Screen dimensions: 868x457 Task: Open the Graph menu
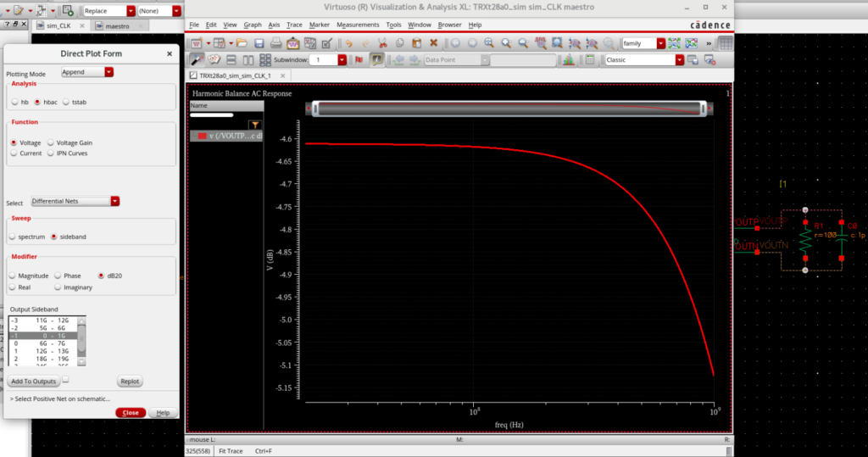tap(253, 25)
